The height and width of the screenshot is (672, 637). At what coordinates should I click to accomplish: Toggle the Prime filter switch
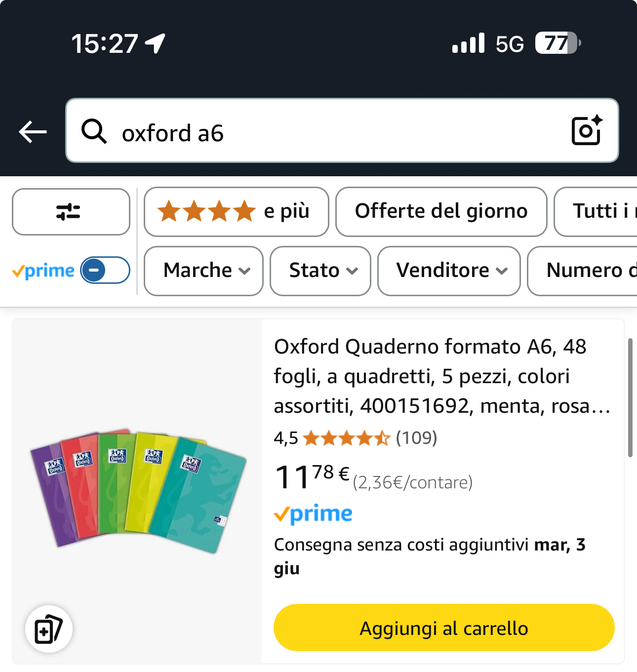click(105, 270)
